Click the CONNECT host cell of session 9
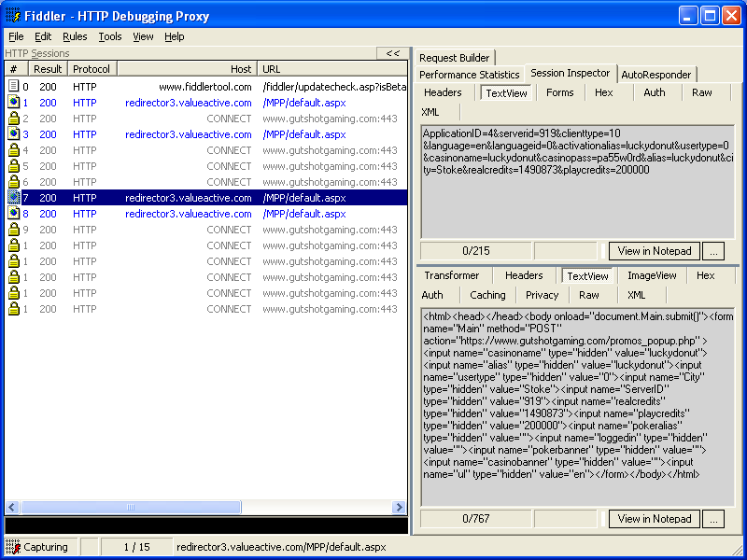Screen dimensions: 747x560 (229, 230)
